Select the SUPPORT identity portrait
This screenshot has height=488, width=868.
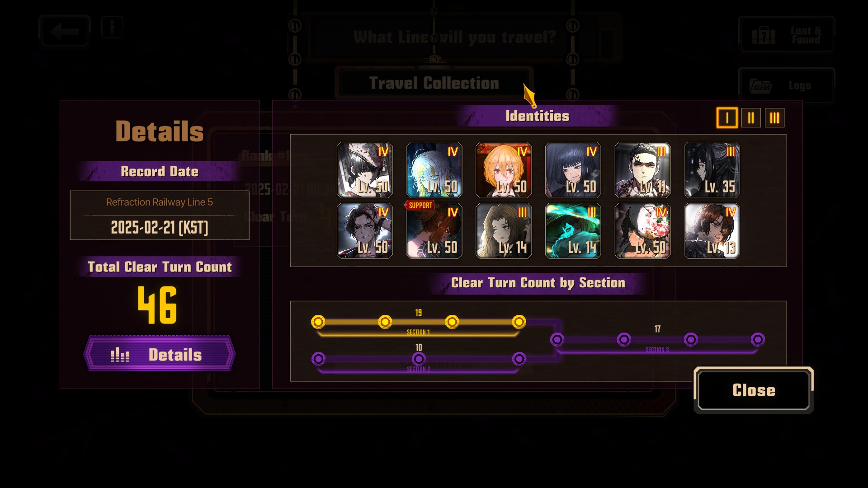434,230
